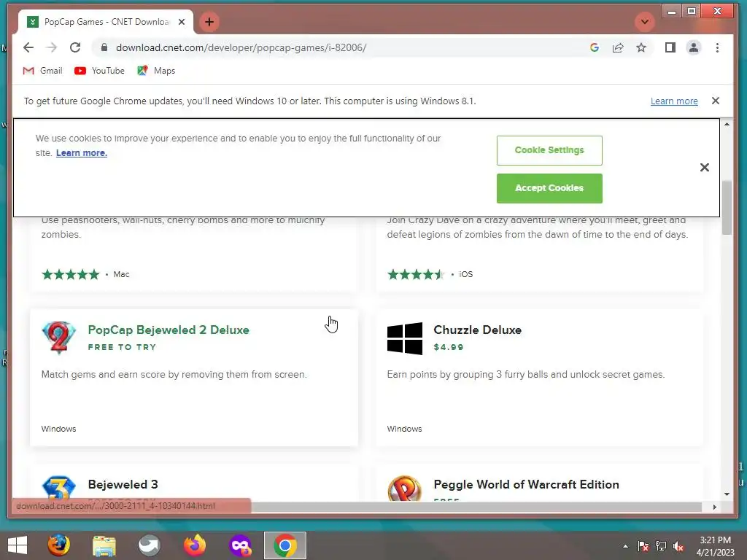
Task: Open the Chrome profile avatar
Action: 694,47
